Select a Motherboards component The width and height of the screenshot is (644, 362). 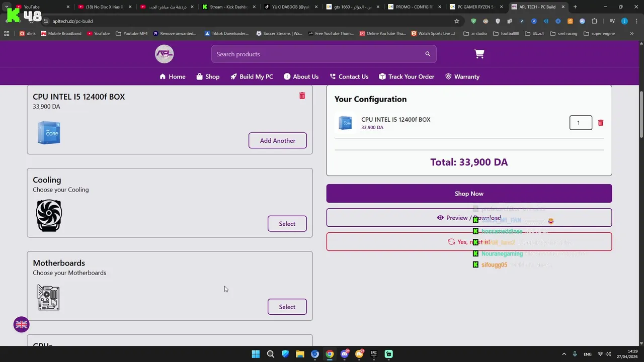tap(287, 307)
